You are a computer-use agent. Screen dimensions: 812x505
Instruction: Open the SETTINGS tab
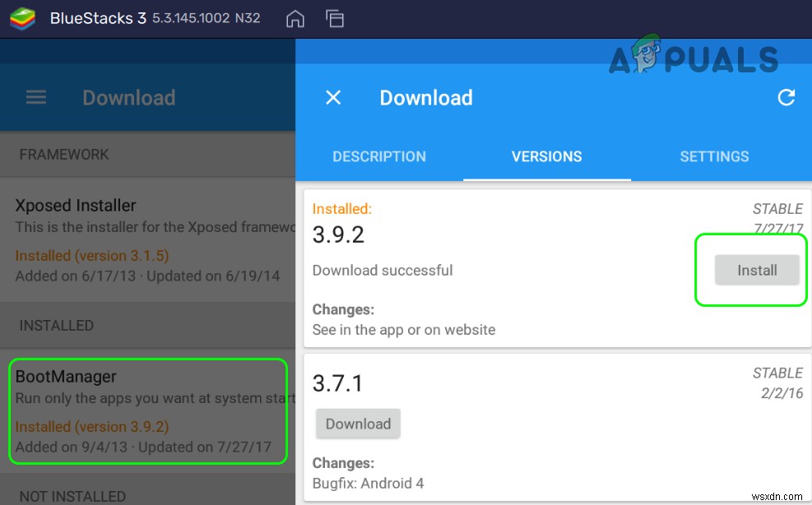click(714, 156)
